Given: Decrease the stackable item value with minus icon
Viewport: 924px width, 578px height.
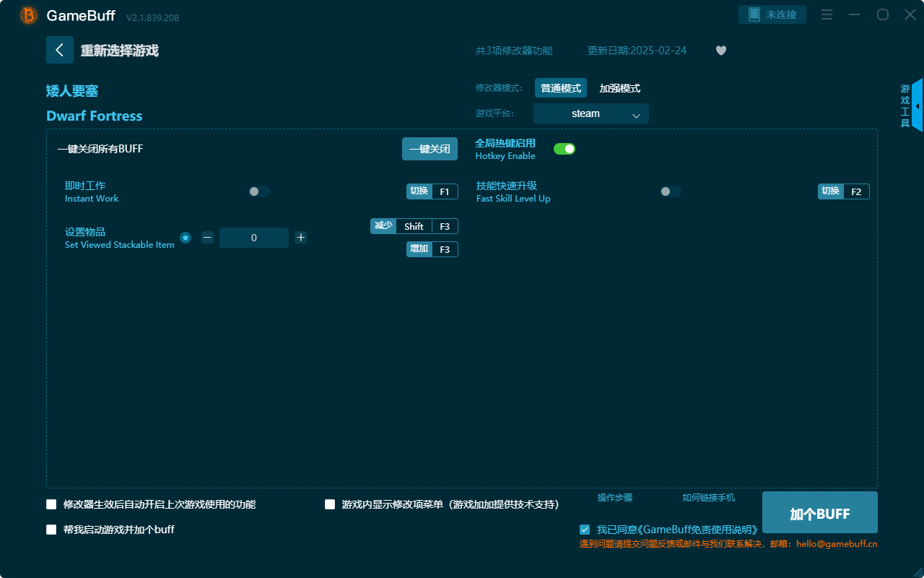Looking at the screenshot, I should tap(207, 237).
